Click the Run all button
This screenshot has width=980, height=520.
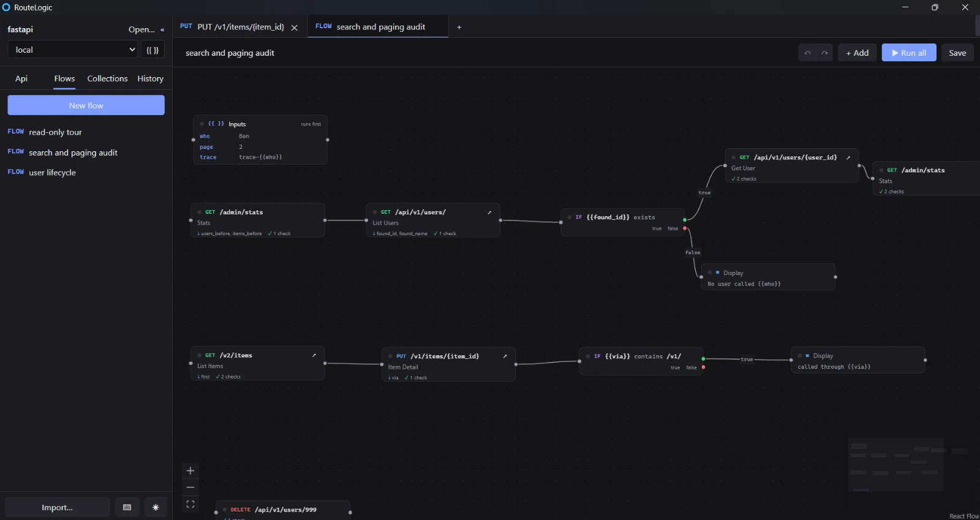[x=909, y=53]
